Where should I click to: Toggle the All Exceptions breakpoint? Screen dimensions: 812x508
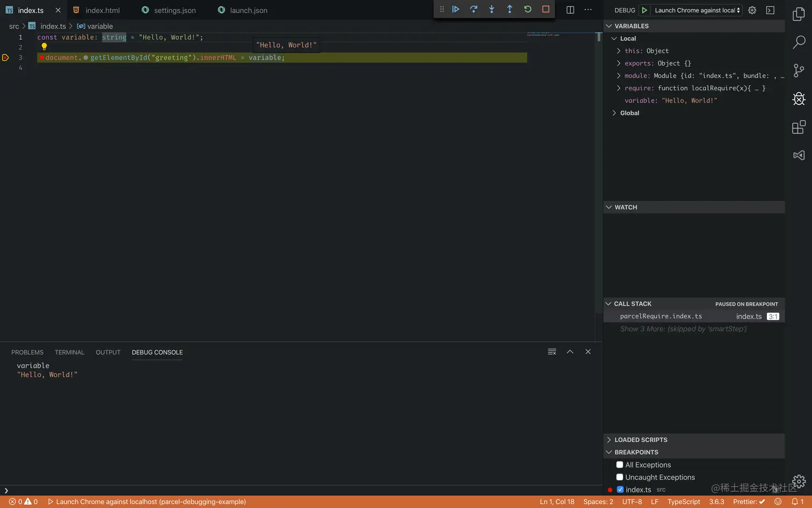pyautogui.click(x=620, y=465)
